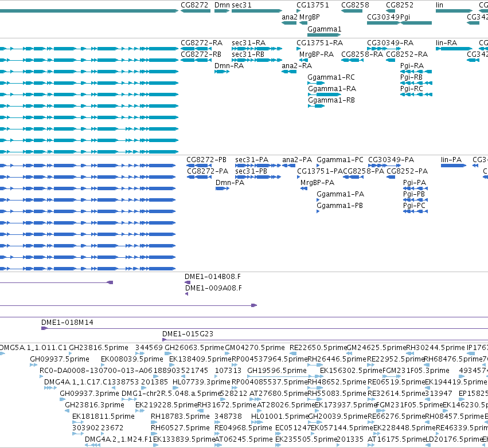Select the Pgi-PA protein label
Screen dimensions: 488x448
(x=414, y=183)
